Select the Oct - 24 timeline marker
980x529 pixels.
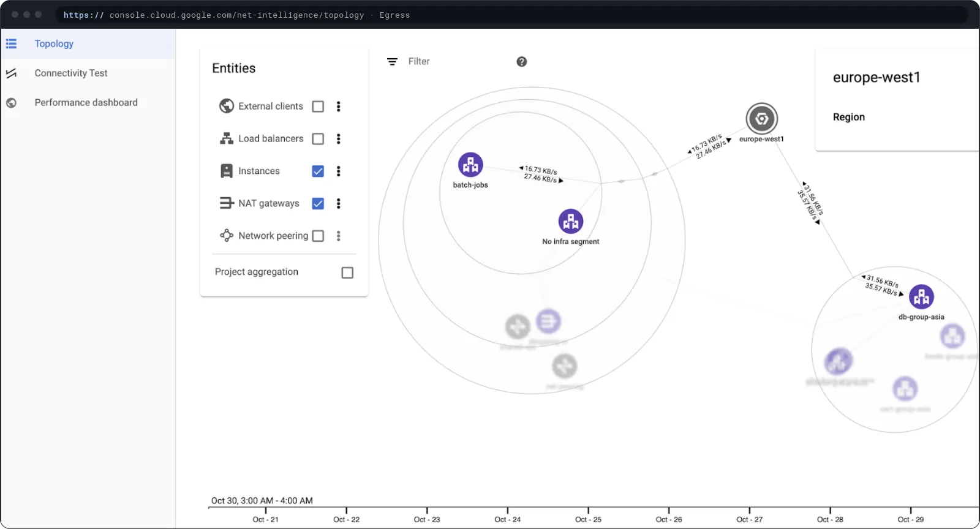point(508,519)
